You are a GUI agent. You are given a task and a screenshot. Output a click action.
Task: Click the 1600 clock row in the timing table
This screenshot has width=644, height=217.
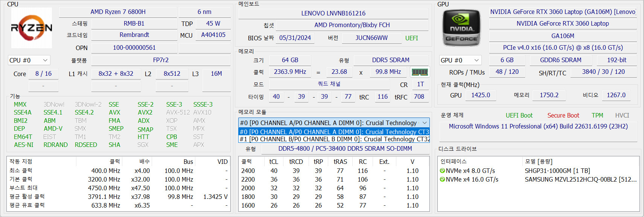(x=334, y=205)
